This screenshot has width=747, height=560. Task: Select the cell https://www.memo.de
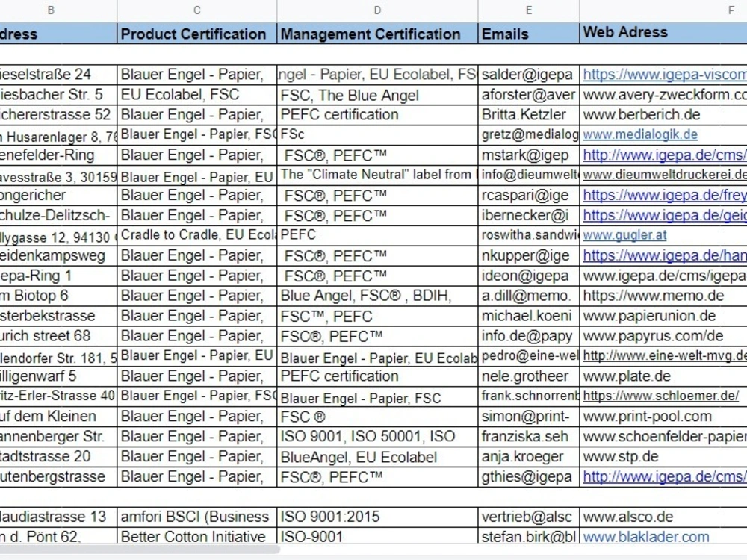(x=663, y=296)
